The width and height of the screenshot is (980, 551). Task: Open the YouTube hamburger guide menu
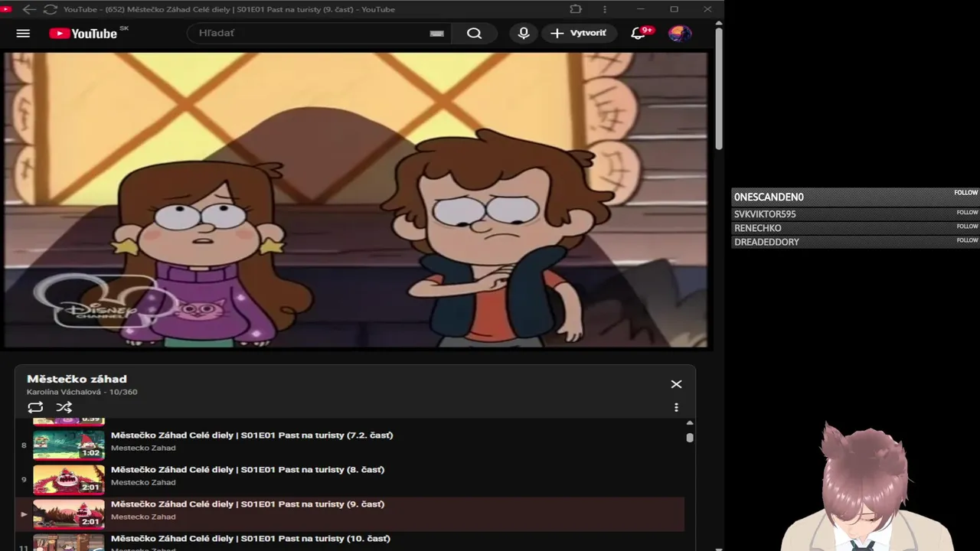point(23,34)
